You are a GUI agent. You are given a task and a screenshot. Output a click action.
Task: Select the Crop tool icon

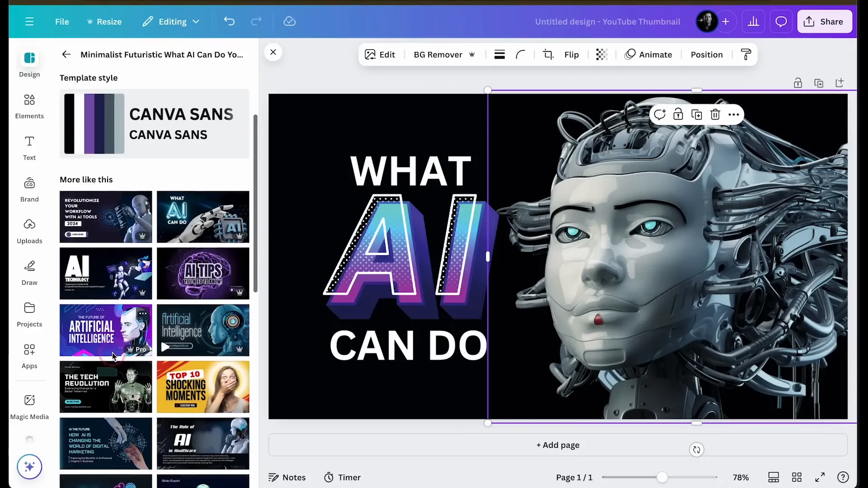click(548, 55)
